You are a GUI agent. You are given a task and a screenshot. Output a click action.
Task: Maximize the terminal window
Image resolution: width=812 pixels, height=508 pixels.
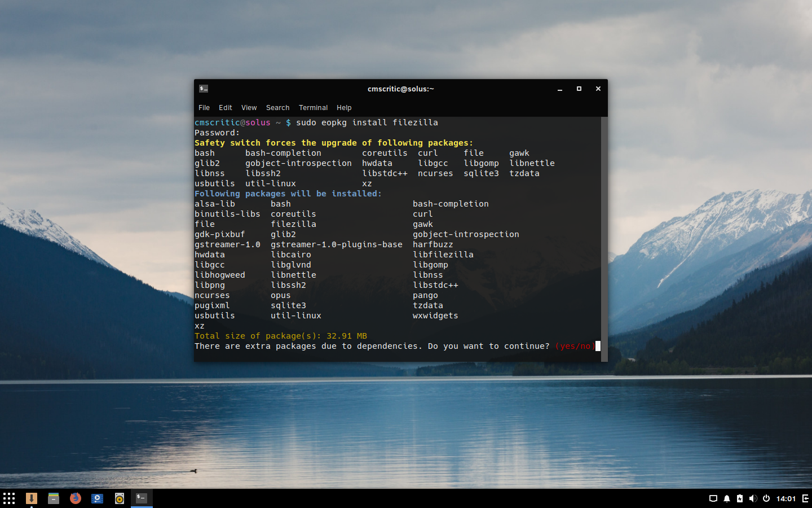[x=579, y=89]
